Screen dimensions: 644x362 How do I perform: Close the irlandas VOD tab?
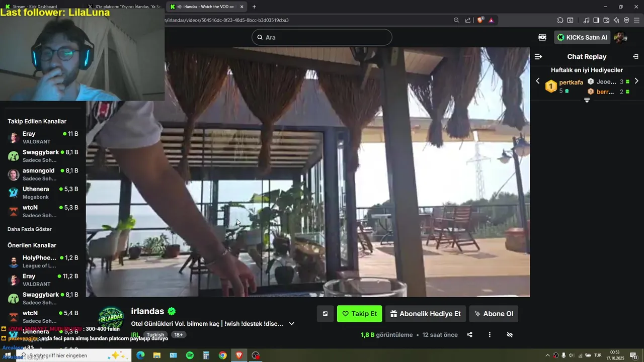tap(242, 7)
